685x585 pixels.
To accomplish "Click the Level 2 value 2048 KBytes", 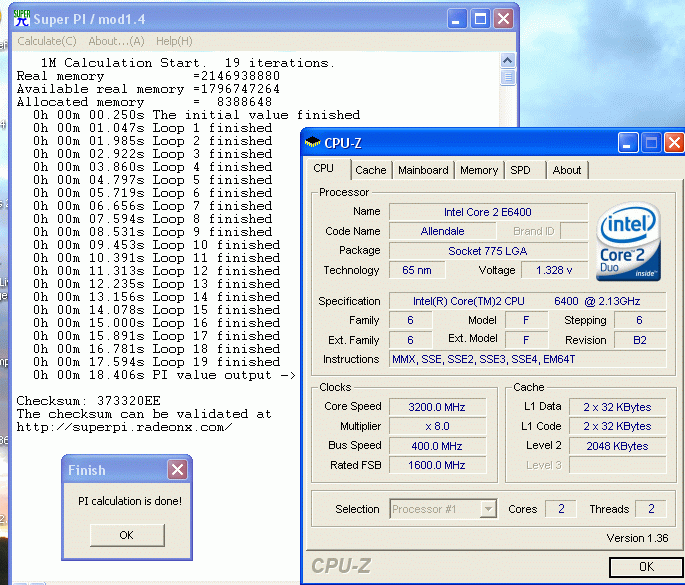I will point(618,446).
